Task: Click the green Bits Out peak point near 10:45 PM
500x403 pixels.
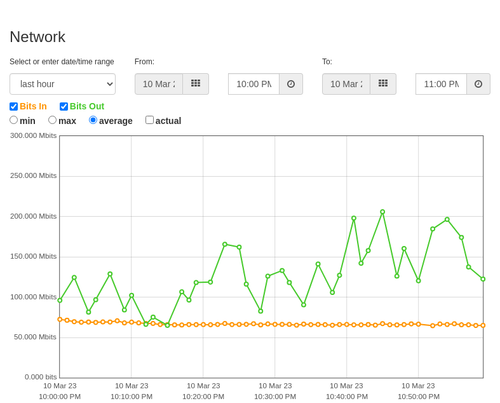Action: (383, 212)
